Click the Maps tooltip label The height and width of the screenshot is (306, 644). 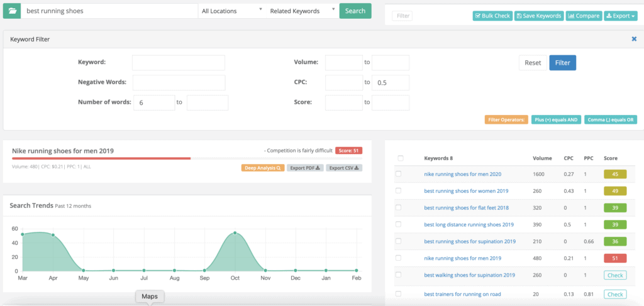[150, 296]
